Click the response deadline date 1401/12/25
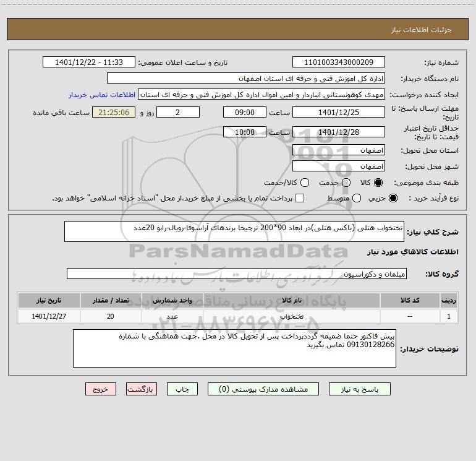This screenshot has height=461, width=476. (x=339, y=112)
